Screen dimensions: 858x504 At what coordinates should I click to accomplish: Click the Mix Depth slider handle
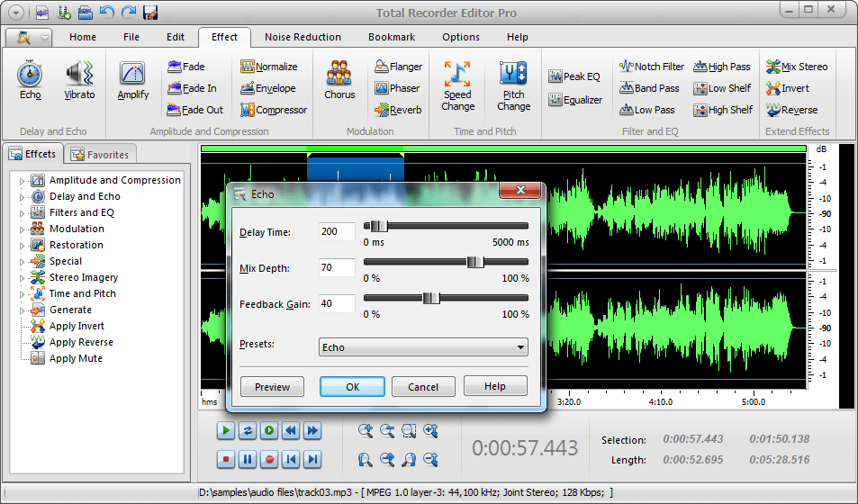coord(475,262)
